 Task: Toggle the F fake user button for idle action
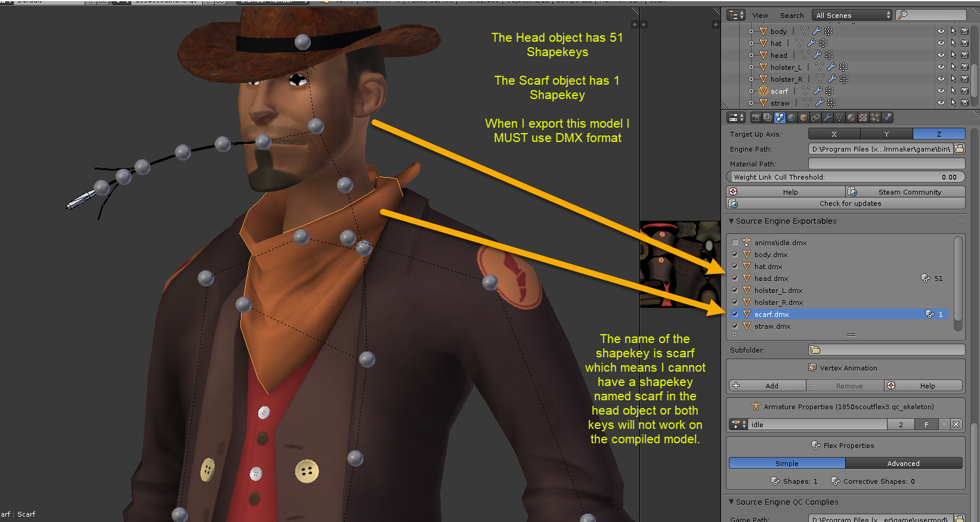[926, 424]
